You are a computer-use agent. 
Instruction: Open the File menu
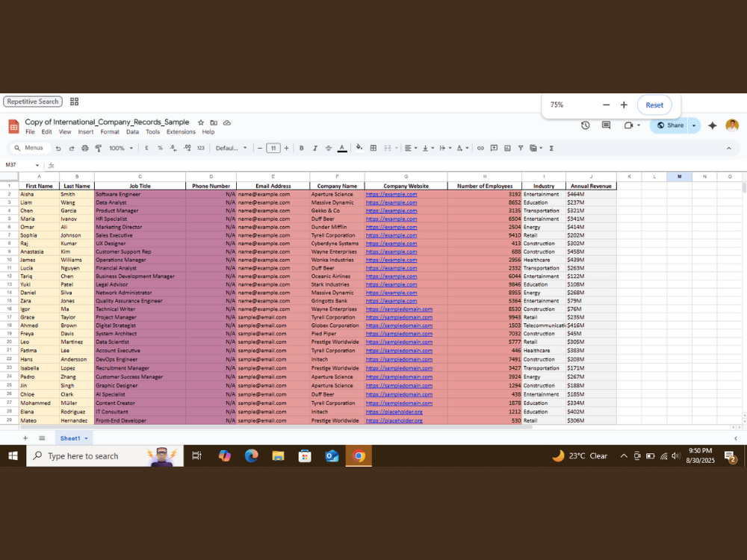coord(30,132)
